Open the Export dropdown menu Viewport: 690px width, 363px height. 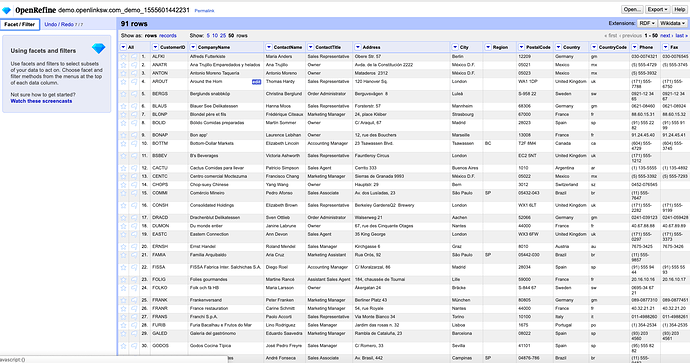[657, 9]
